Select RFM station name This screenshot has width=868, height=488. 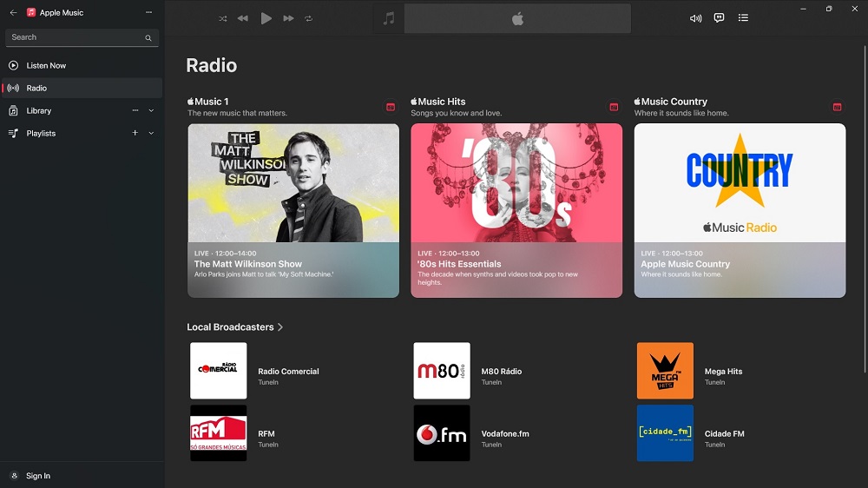click(x=266, y=433)
